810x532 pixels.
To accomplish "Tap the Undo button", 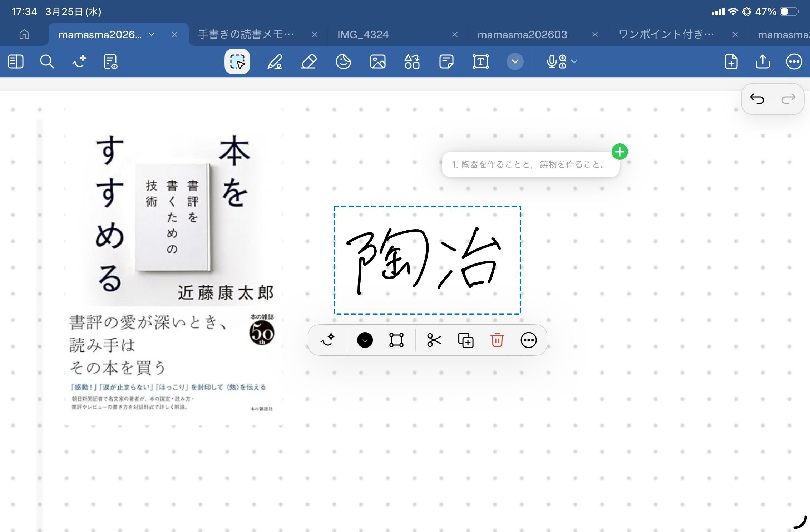I will tap(757, 99).
